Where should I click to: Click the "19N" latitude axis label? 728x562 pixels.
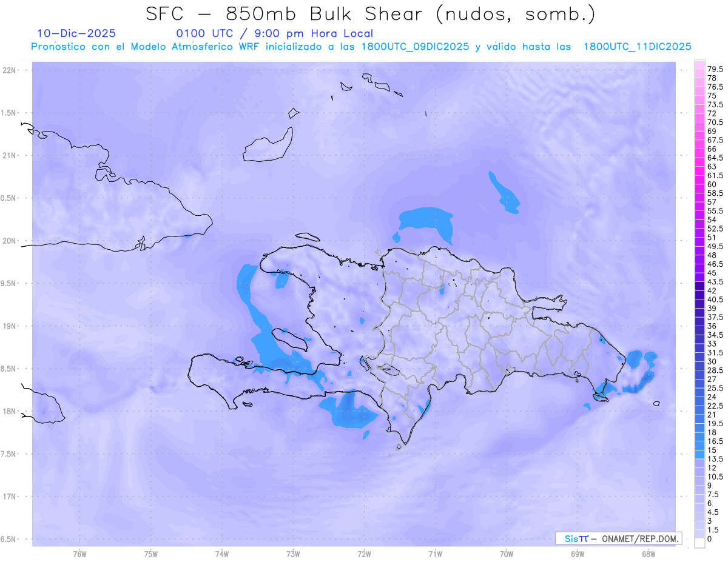(x=9, y=326)
